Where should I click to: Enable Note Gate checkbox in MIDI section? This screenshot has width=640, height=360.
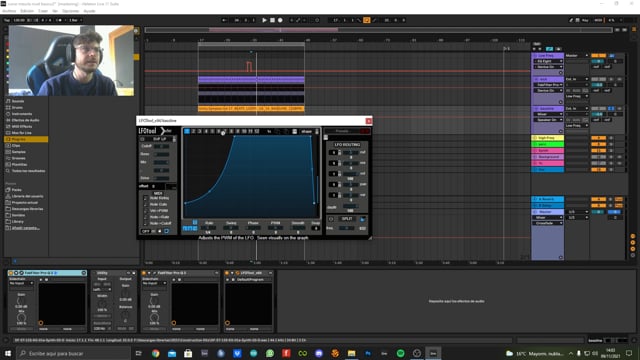click(x=145, y=204)
